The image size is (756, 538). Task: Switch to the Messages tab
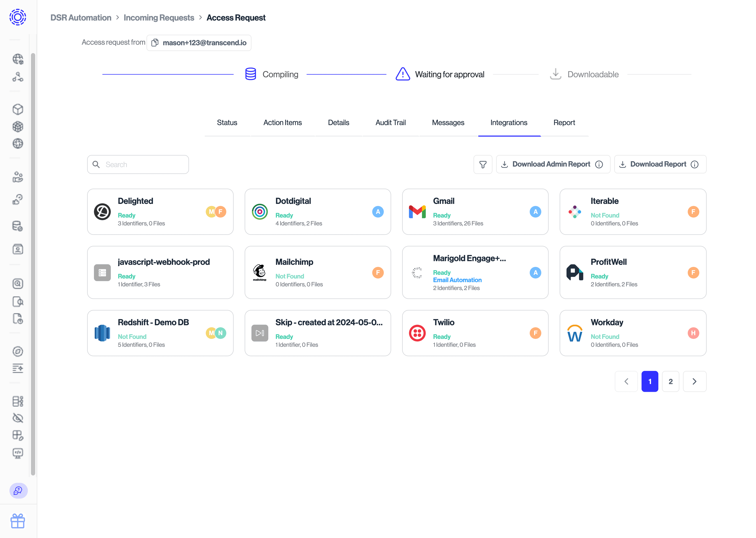tap(448, 123)
